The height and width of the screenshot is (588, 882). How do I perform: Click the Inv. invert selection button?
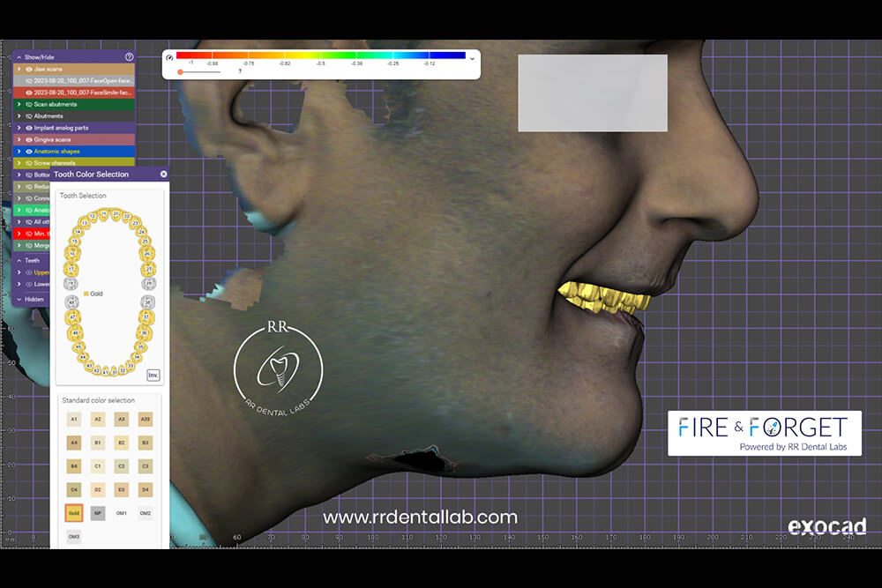pos(153,375)
